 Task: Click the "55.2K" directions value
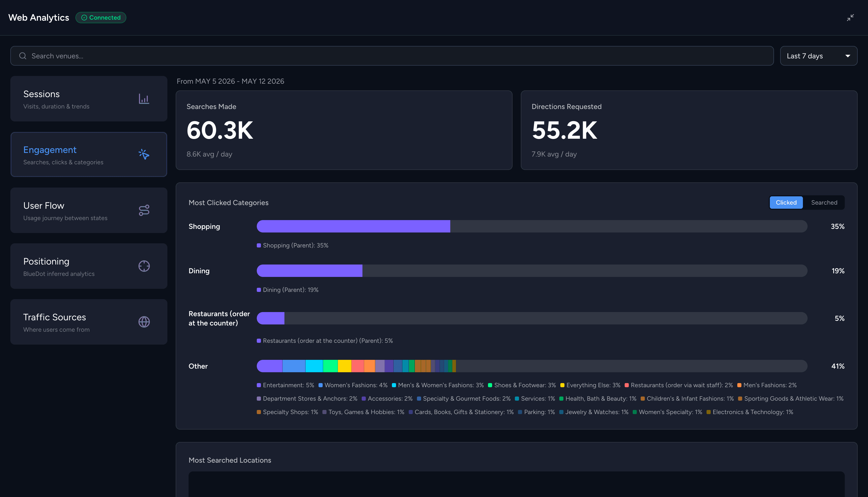click(x=564, y=130)
